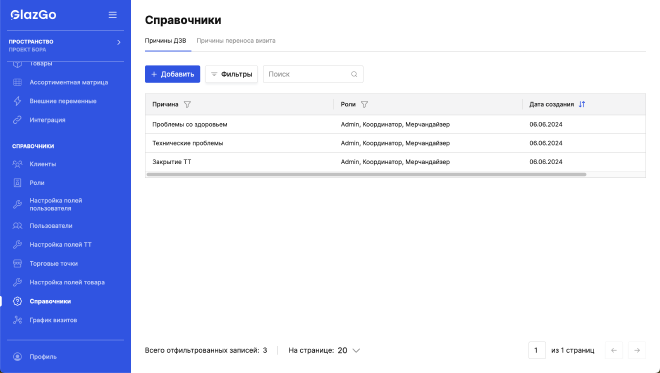Click the Настройка полей товара wrench icon
The height and width of the screenshot is (373, 660).
pos(17,282)
